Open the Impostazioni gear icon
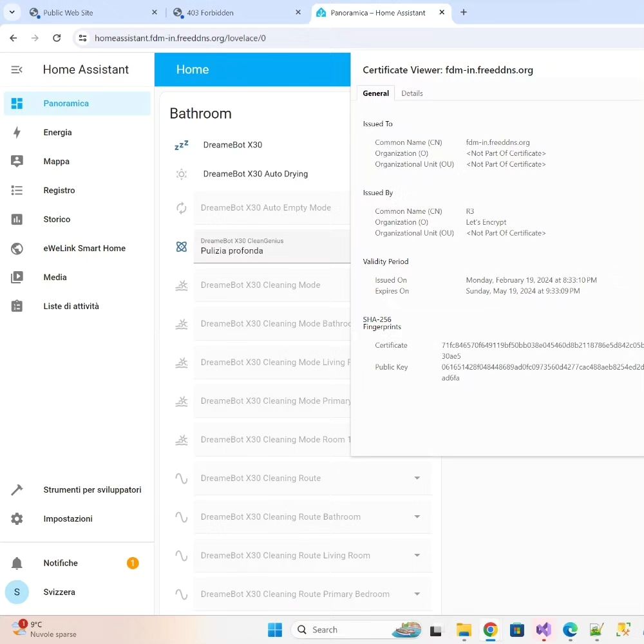This screenshot has width=644, height=644. (17, 518)
